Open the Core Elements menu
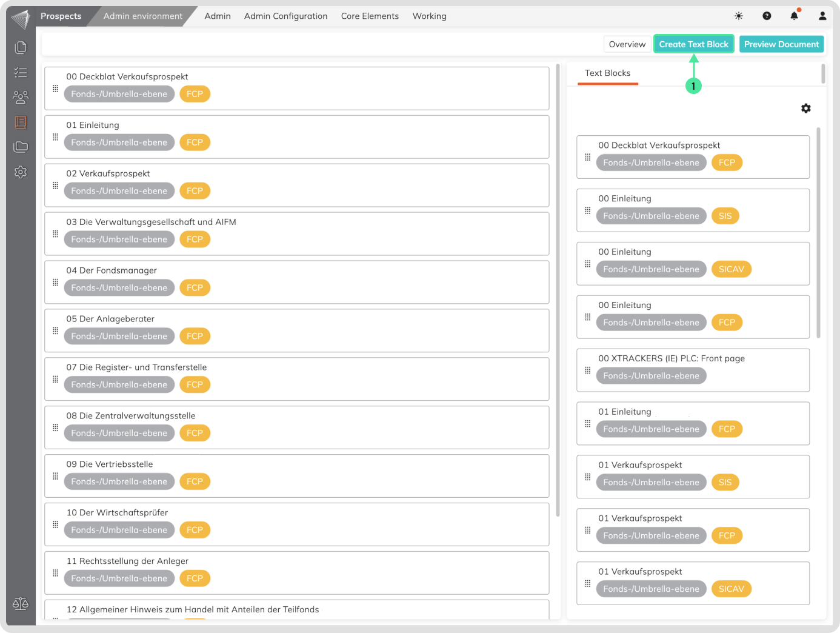Viewport: 840px width, 633px height. [x=370, y=16]
